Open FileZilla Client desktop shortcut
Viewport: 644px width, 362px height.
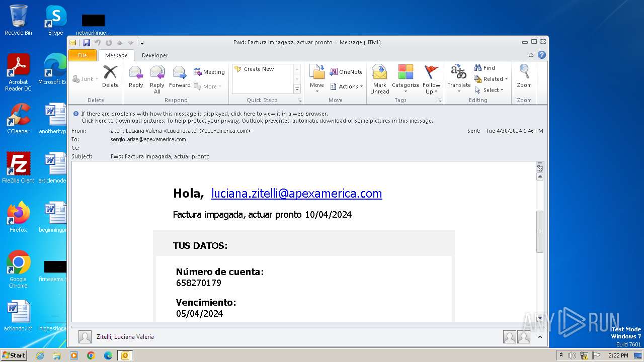tap(18, 167)
